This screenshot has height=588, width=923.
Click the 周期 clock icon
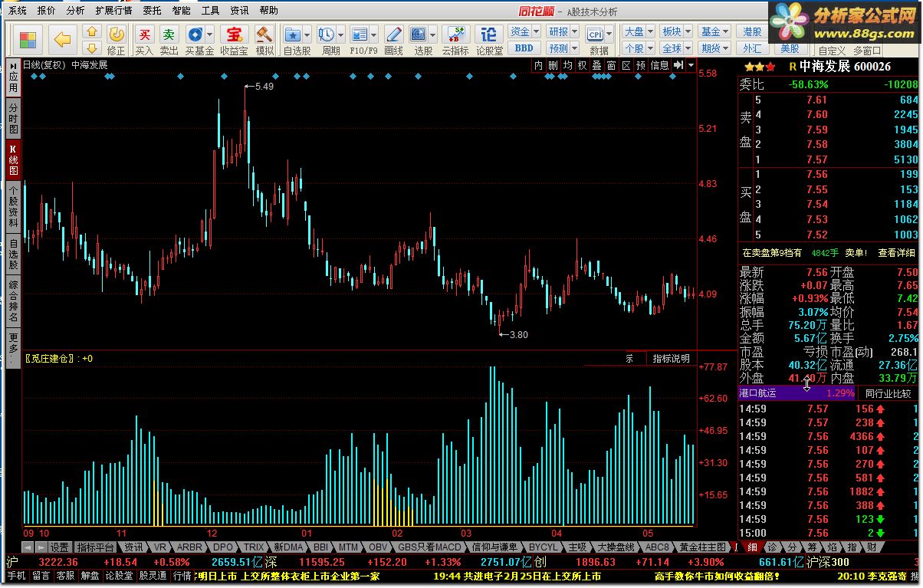pyautogui.click(x=327, y=34)
